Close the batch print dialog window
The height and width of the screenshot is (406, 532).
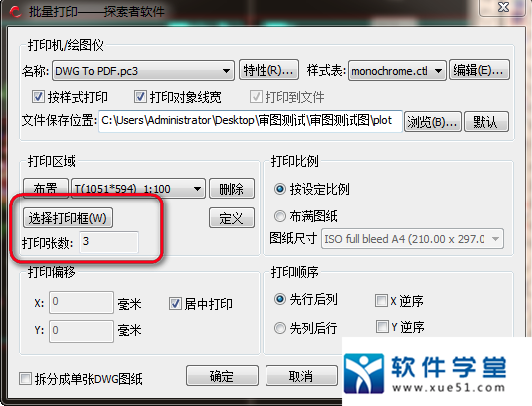pyautogui.click(x=503, y=7)
